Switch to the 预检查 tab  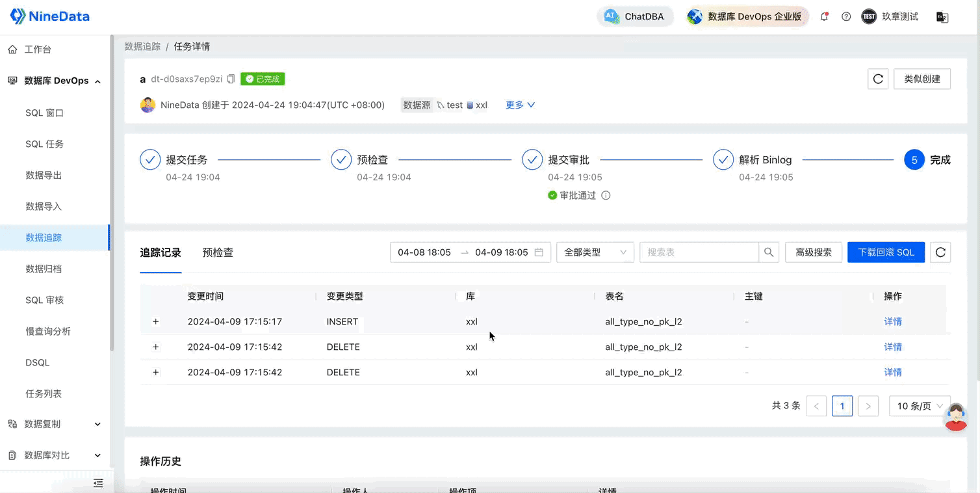[218, 252]
